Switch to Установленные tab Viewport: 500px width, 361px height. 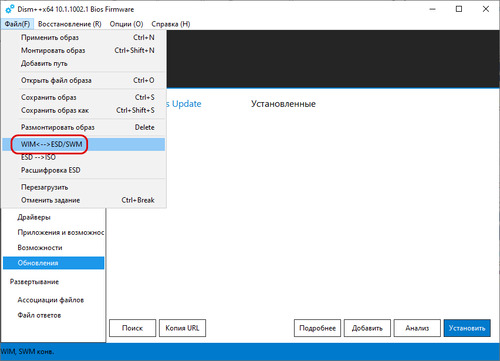(283, 104)
